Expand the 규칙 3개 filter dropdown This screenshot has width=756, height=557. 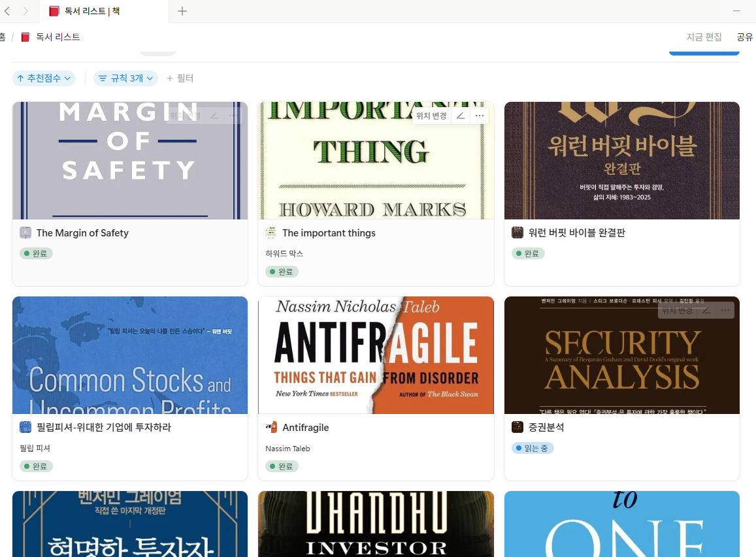click(126, 78)
